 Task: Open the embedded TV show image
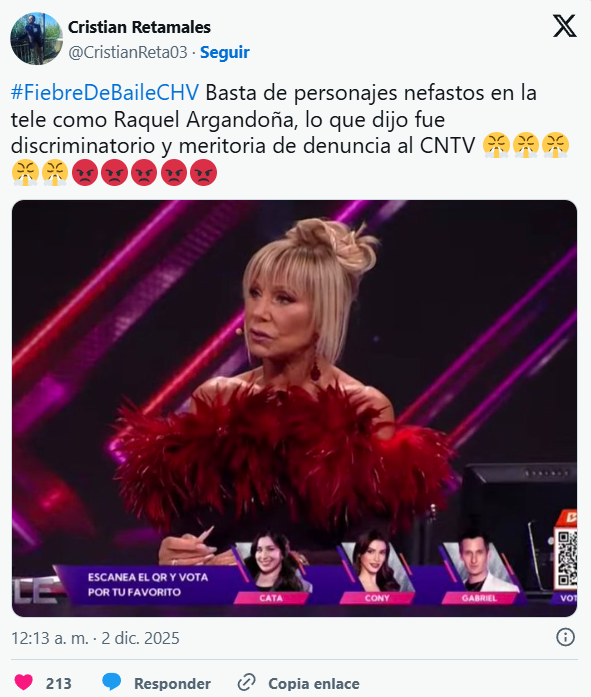(294, 408)
